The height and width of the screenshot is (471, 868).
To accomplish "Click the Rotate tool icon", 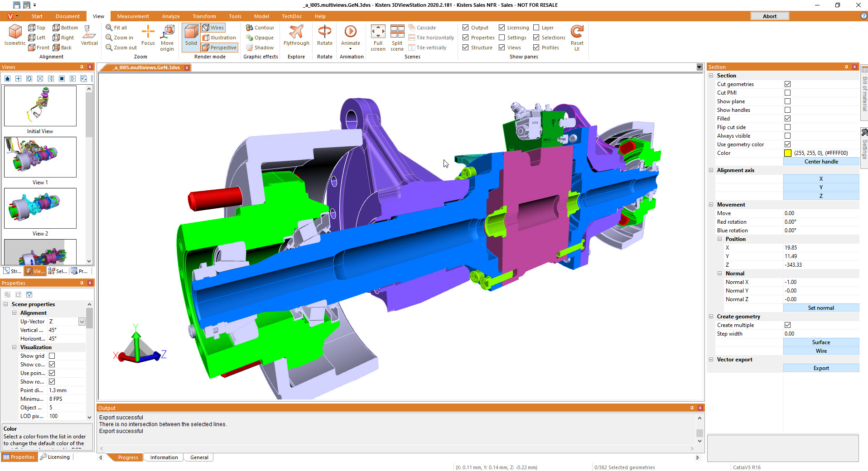I will (x=324, y=32).
